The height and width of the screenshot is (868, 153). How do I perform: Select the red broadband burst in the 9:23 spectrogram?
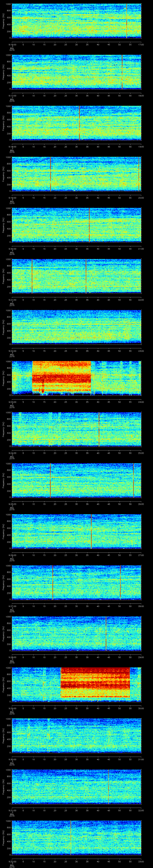coord(62,377)
